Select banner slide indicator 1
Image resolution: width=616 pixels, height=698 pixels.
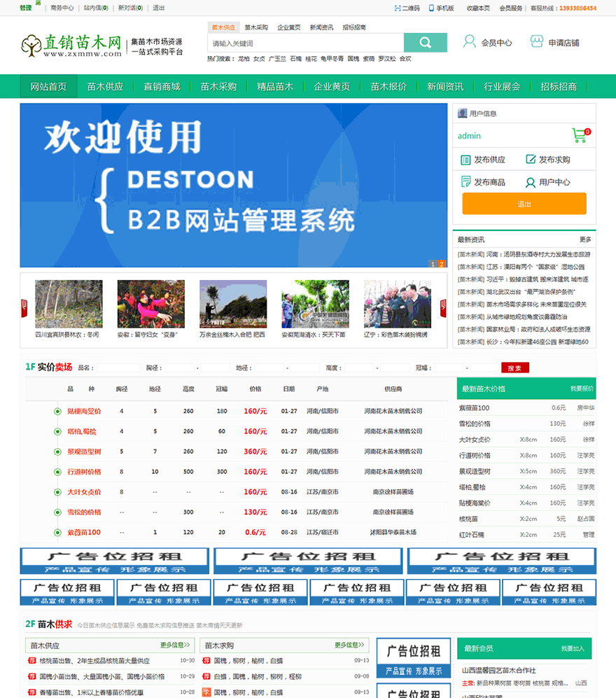coord(433,264)
